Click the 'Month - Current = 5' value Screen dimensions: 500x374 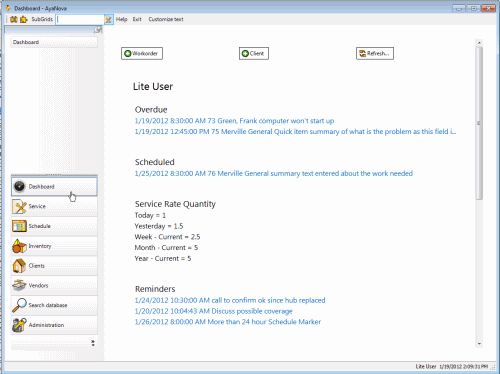166,248
